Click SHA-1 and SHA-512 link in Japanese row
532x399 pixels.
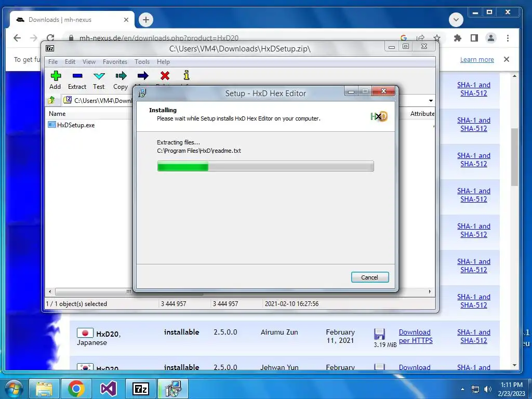pos(474,336)
